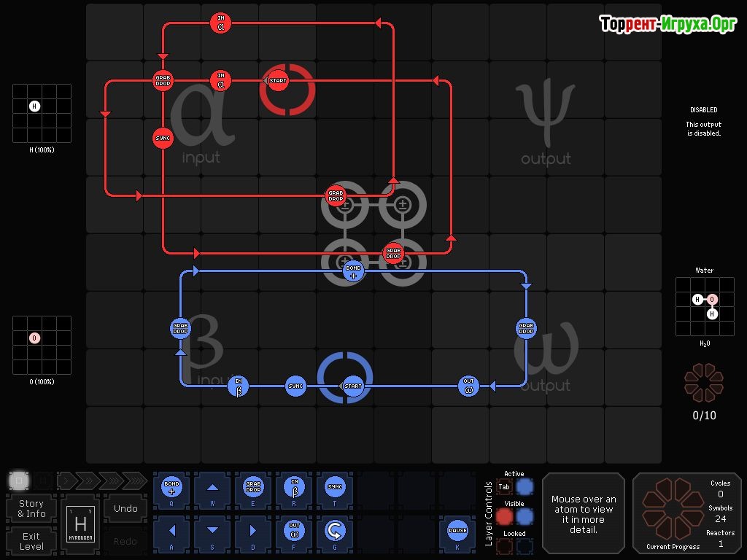
Task: Set the blue layer as active
Action: [525, 486]
